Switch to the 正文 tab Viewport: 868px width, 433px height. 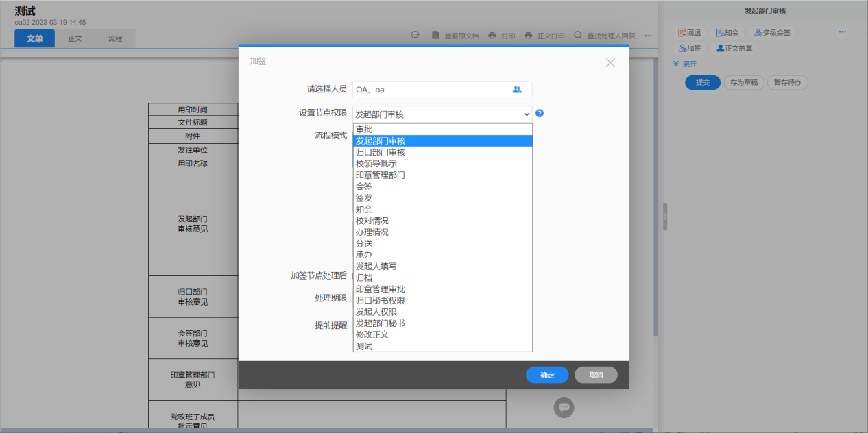(75, 38)
